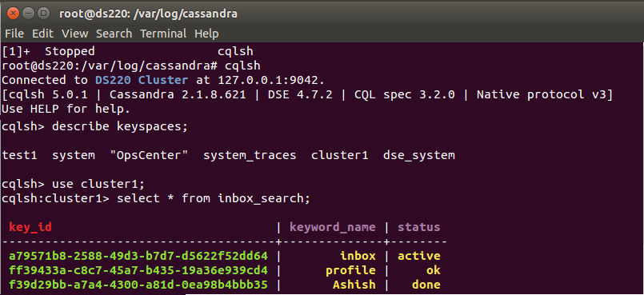The image size is (644, 295).
Task: Click the 'profile' keyword value
Action: pos(350,271)
